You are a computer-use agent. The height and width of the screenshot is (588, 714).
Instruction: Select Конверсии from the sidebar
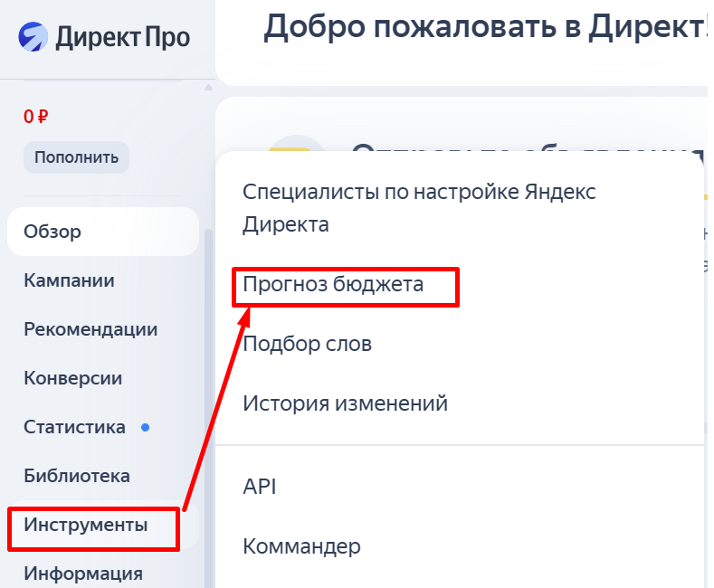click(x=72, y=378)
